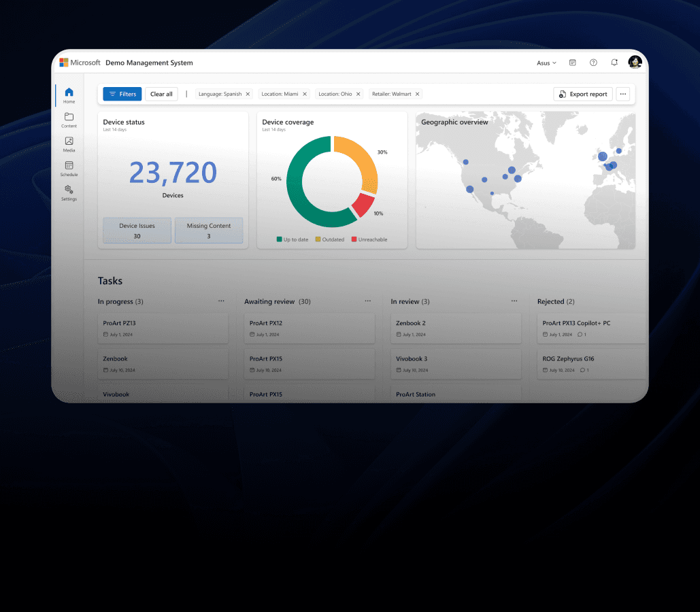Click the ProArt Station task card

click(x=456, y=394)
